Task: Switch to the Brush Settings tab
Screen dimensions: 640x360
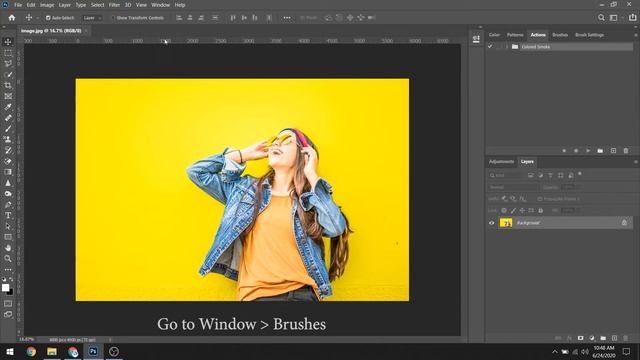Action: (589, 35)
